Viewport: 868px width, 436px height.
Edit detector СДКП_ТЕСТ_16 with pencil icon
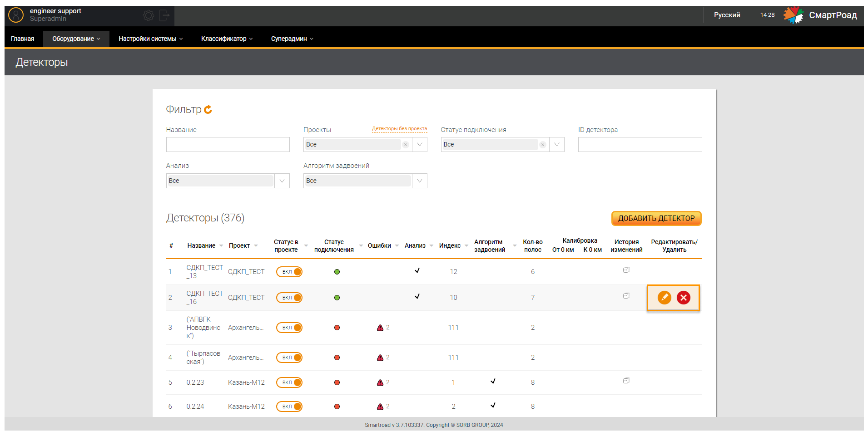click(x=665, y=298)
